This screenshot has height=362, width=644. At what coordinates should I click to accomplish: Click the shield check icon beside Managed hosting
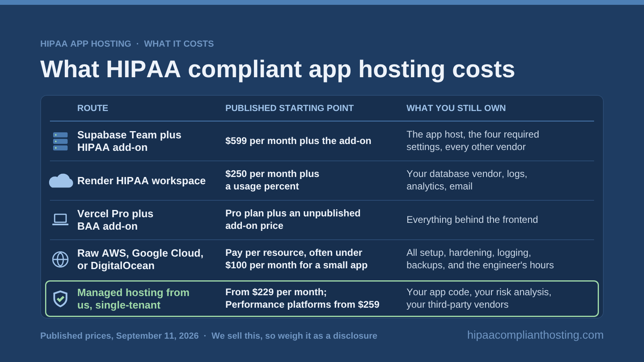60,299
